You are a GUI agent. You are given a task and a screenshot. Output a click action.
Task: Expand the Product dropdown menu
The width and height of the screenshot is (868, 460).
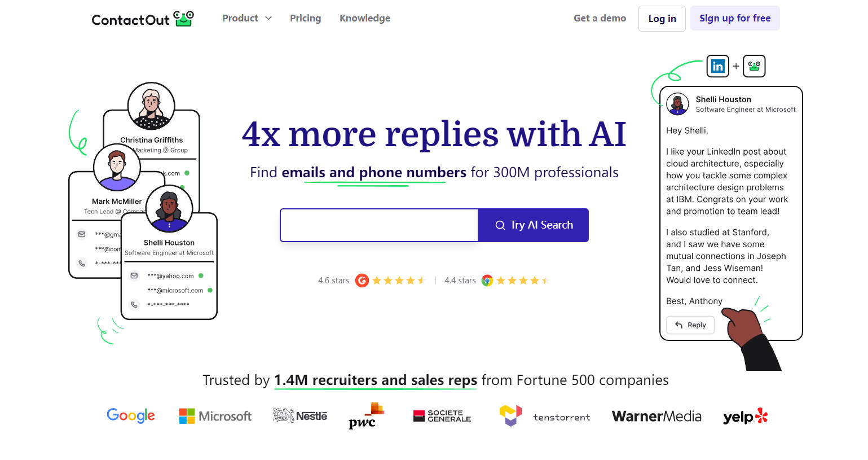click(247, 18)
